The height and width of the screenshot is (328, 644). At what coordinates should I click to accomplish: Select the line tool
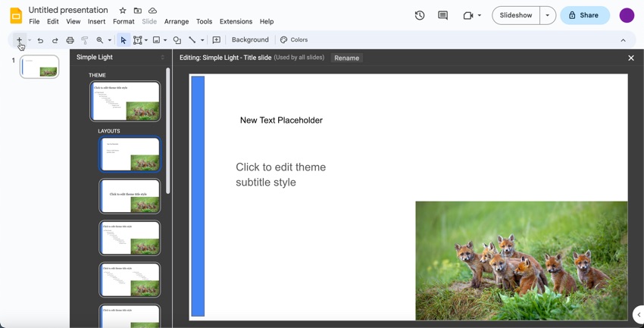coord(192,40)
